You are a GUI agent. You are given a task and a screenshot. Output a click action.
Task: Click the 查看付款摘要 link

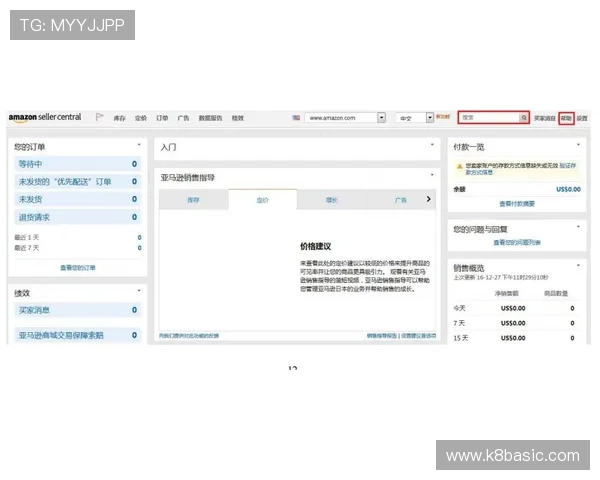click(x=517, y=204)
